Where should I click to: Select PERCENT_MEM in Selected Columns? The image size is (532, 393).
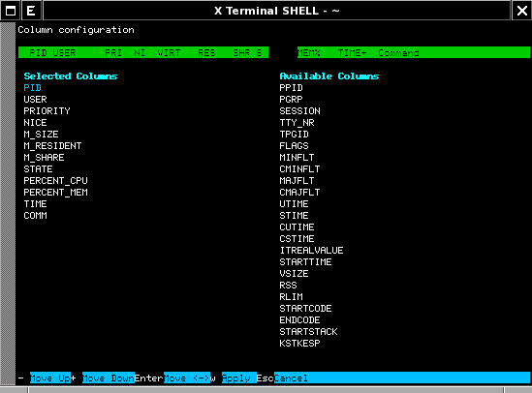(55, 192)
